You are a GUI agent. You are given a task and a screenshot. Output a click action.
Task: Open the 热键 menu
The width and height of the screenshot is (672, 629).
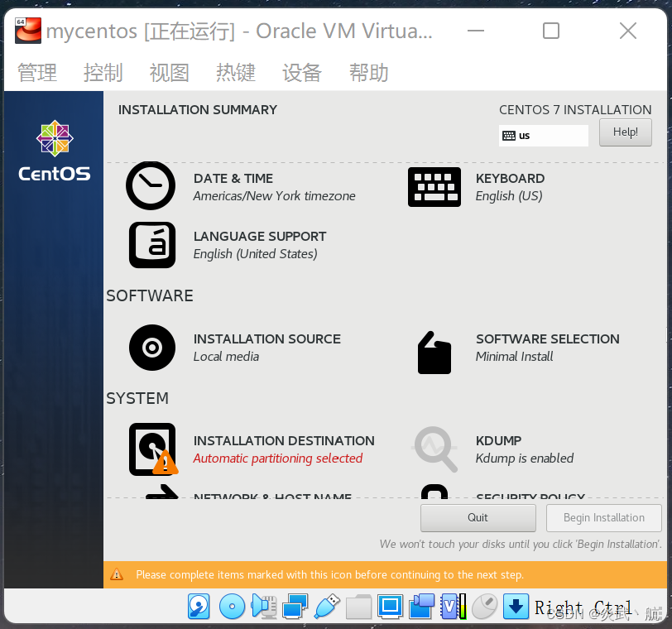point(236,72)
